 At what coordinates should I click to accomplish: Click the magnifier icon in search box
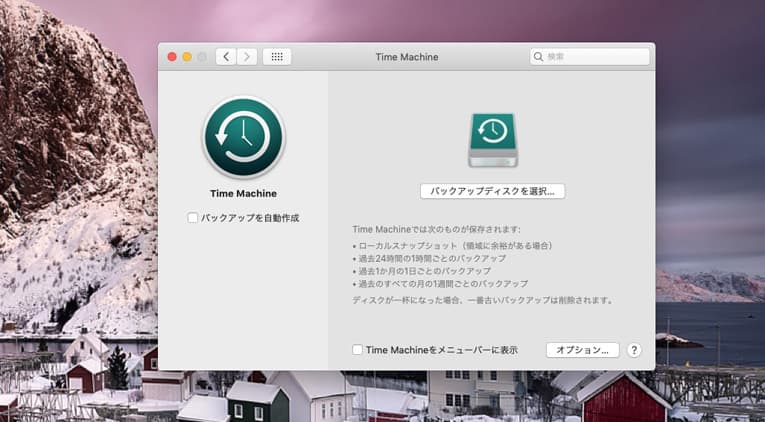click(540, 57)
